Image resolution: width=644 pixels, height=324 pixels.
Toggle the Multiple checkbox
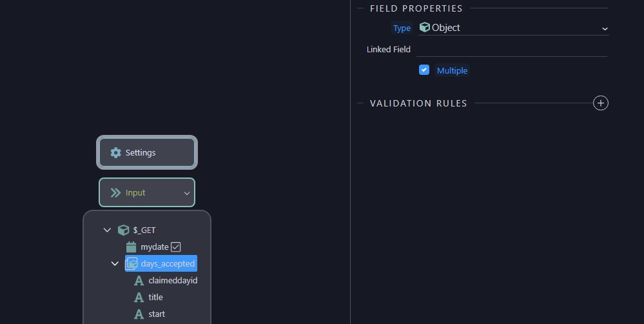(x=424, y=70)
